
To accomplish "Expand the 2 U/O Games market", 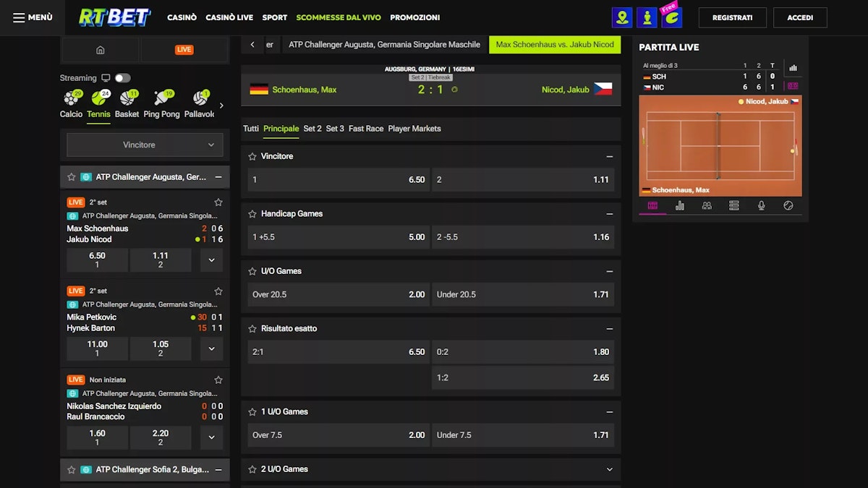I will tap(609, 469).
